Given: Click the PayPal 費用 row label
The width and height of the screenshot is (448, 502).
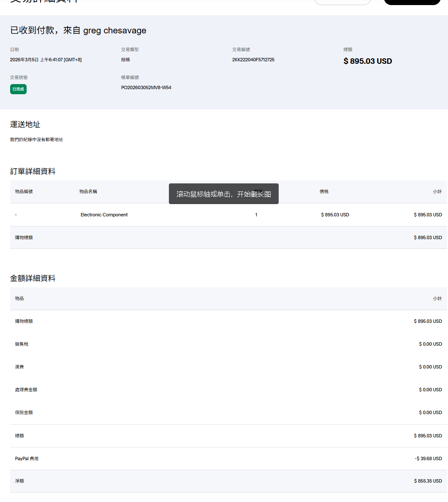Looking at the screenshot, I should tap(27, 458).
